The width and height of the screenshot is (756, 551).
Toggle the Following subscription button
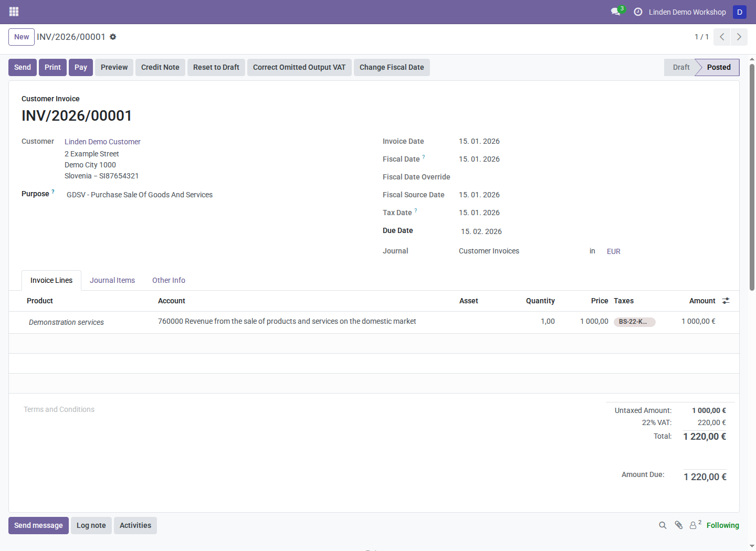coord(722,525)
